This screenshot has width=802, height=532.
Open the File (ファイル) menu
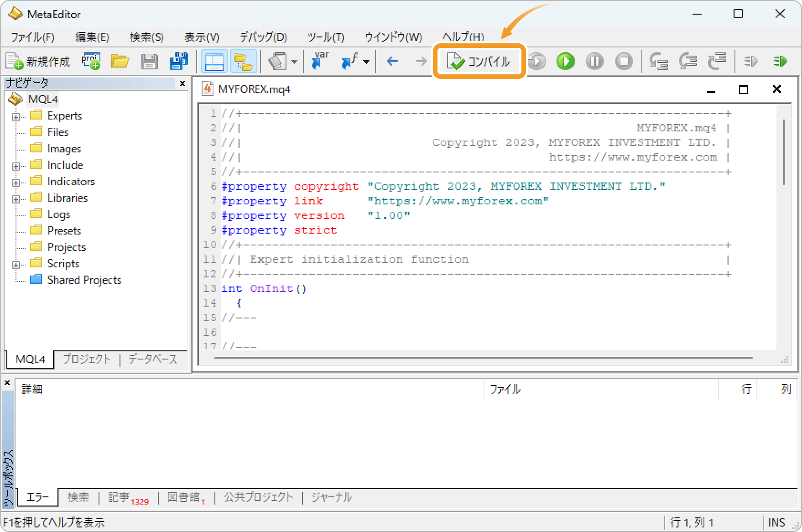pos(32,37)
